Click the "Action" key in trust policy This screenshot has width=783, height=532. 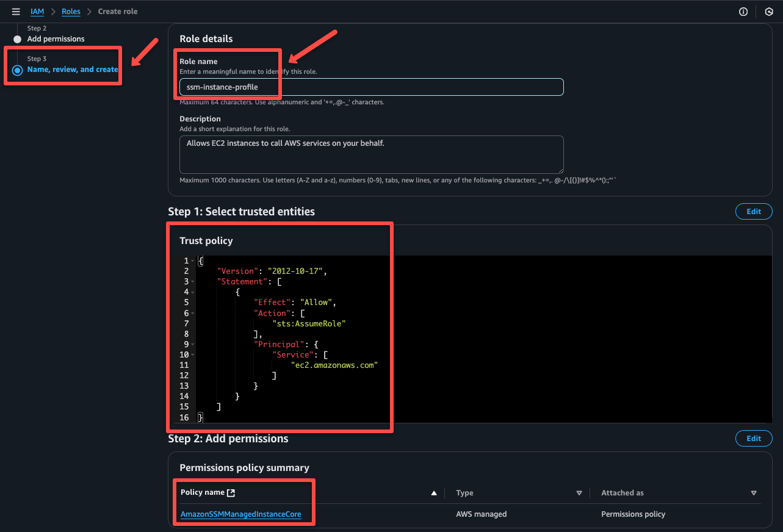point(272,313)
